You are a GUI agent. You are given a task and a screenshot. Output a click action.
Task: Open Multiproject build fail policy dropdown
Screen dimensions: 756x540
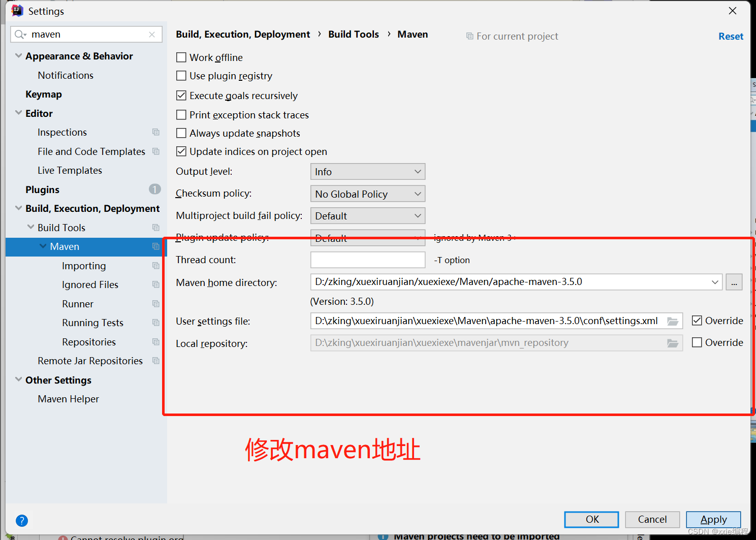368,216
